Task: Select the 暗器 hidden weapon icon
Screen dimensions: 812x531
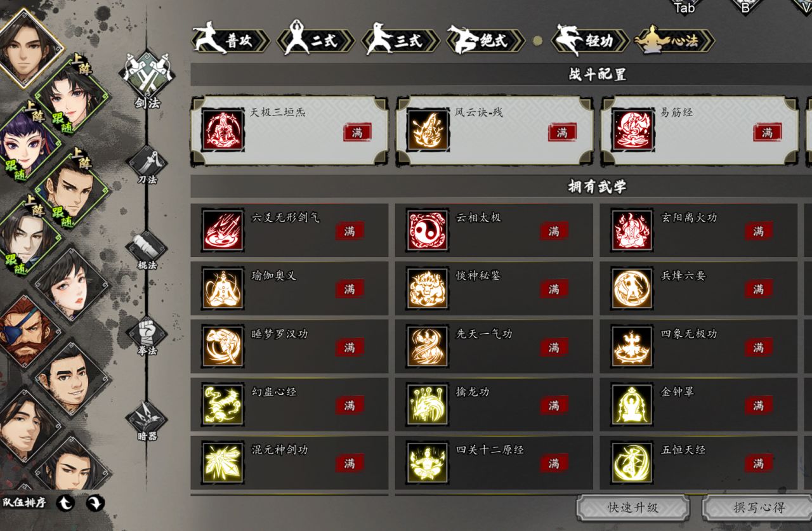Action: point(147,419)
